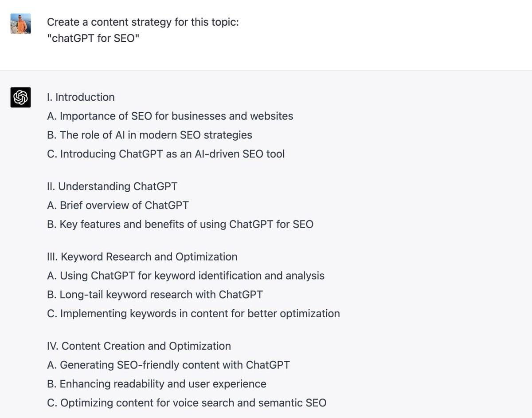Click 'Using ChatGPT for keyword identification' line

186,276
